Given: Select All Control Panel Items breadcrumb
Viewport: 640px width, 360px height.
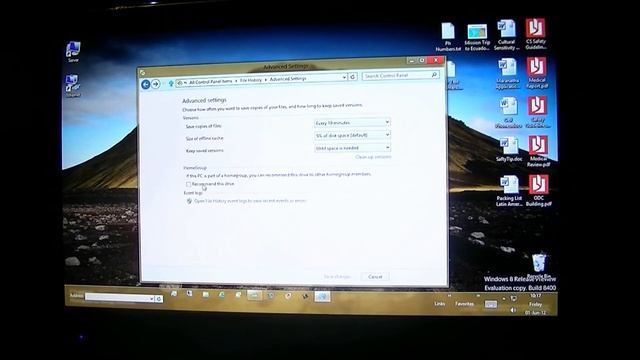Looking at the screenshot, I should [x=210, y=82].
